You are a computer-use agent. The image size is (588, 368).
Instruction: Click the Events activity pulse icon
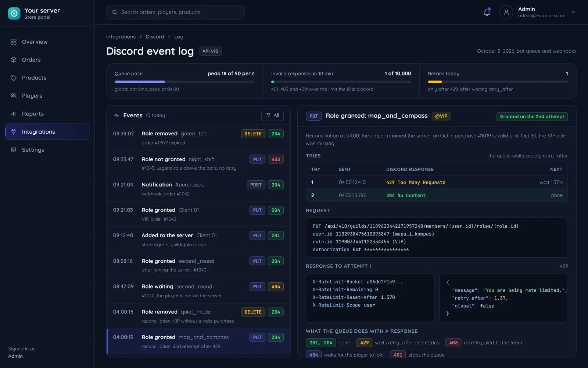pos(116,116)
